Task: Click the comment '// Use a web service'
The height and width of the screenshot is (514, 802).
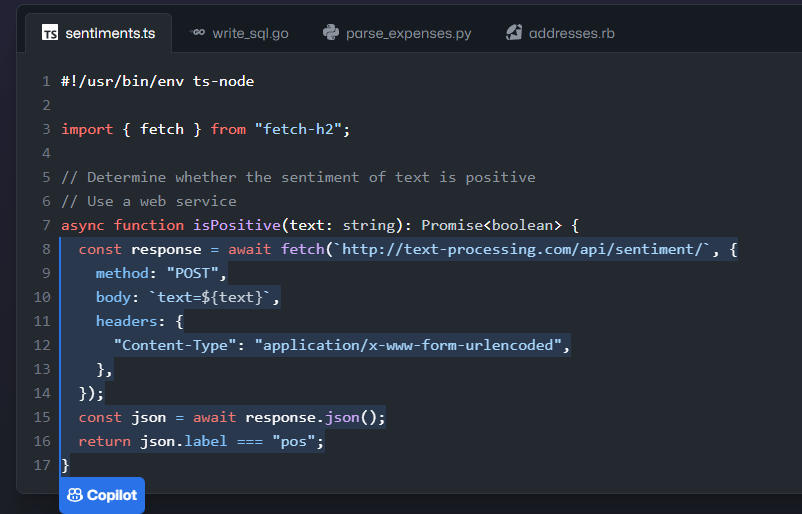Action: (x=149, y=202)
